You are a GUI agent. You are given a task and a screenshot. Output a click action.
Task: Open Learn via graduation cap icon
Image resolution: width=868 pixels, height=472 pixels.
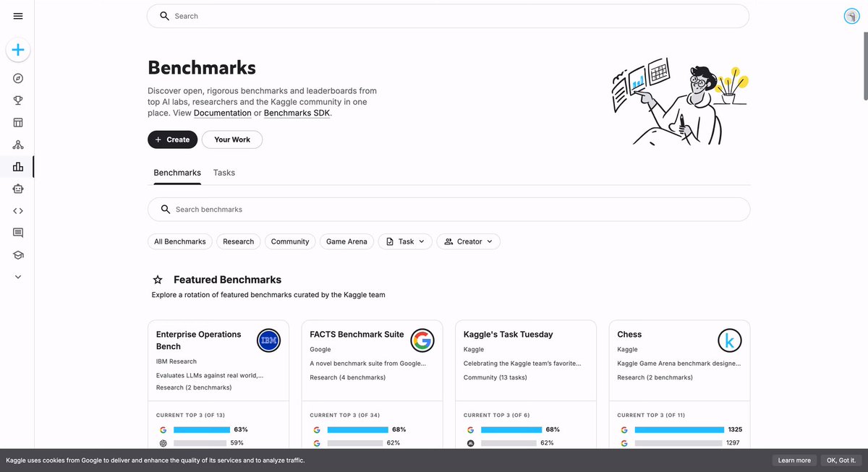(x=18, y=255)
